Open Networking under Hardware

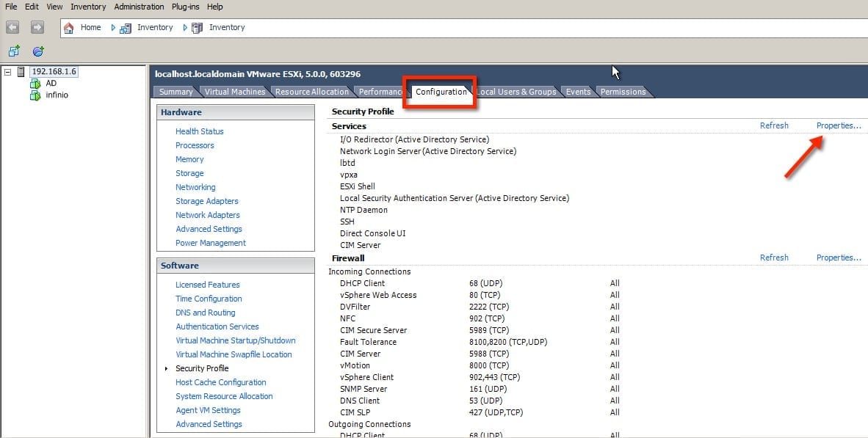(195, 187)
